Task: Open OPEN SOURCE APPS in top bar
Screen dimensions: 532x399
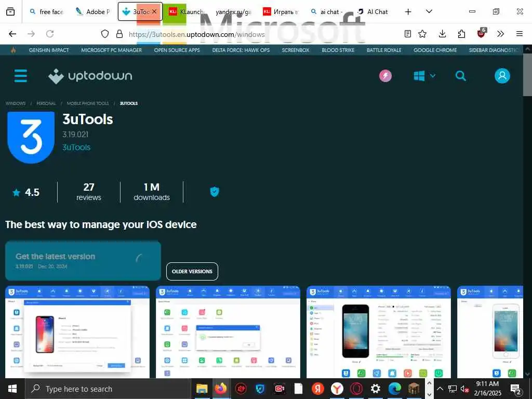Action: point(177,50)
